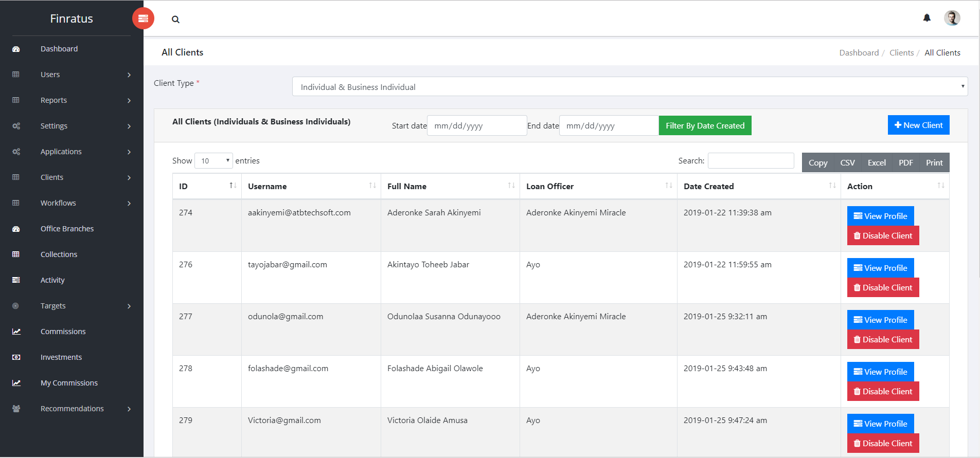Click the search magnifier icon in header

pos(175,20)
